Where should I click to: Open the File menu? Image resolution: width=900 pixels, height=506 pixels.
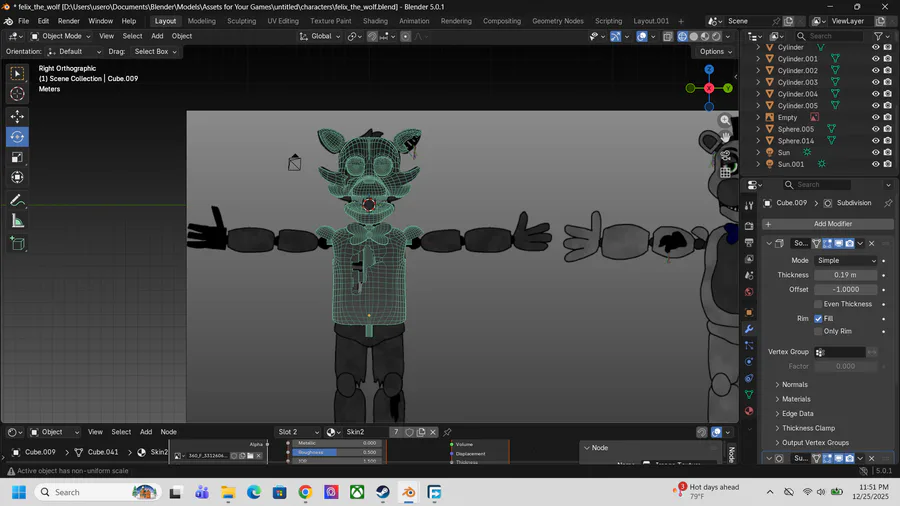[x=24, y=21]
